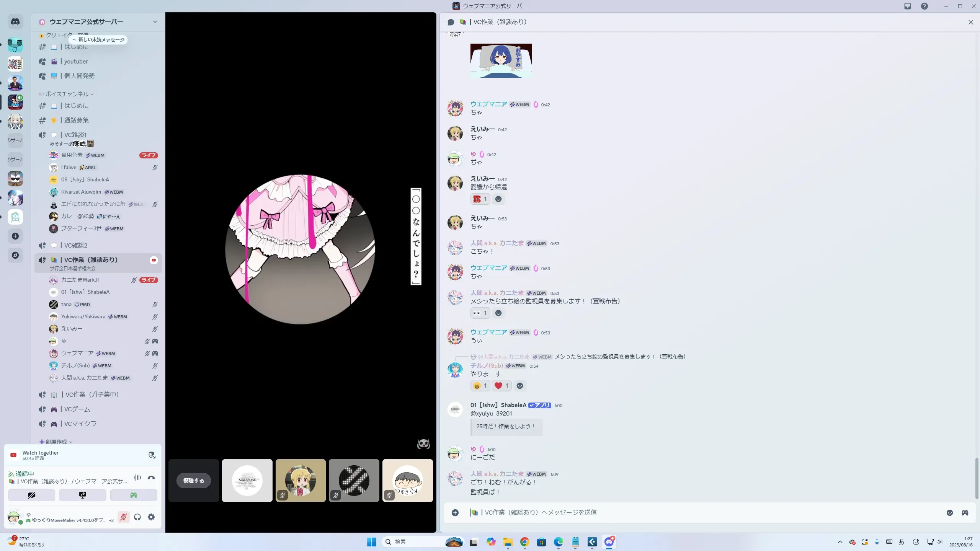Viewport: 980px width, 551px height.
Task: Jump to 新しい未読メッセージ banner
Action: click(98, 40)
